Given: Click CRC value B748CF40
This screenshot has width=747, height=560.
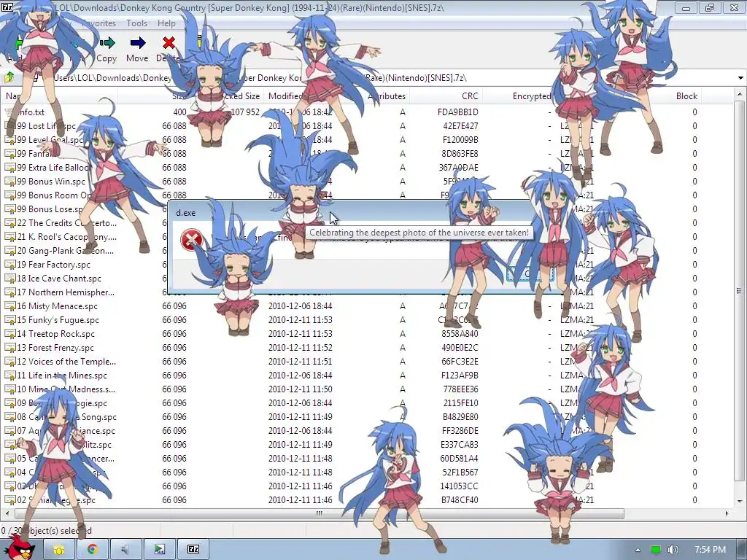Looking at the screenshot, I should click(460, 499).
